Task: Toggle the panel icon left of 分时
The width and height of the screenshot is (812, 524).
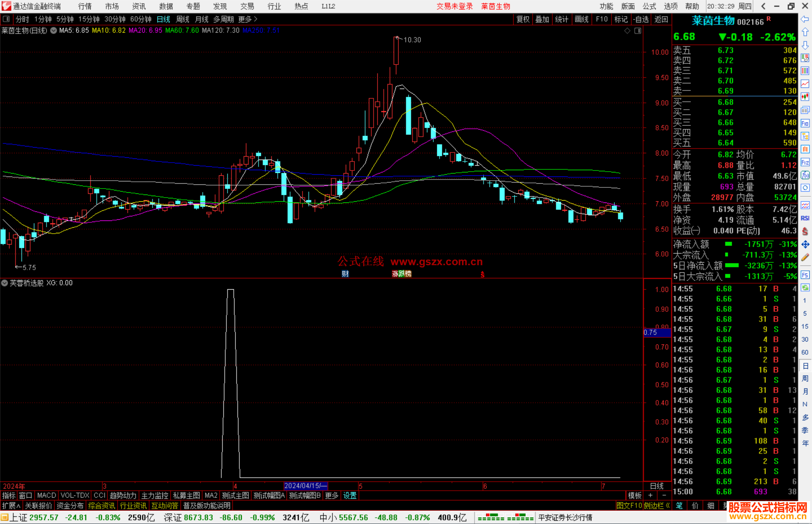Action: [x=6, y=19]
